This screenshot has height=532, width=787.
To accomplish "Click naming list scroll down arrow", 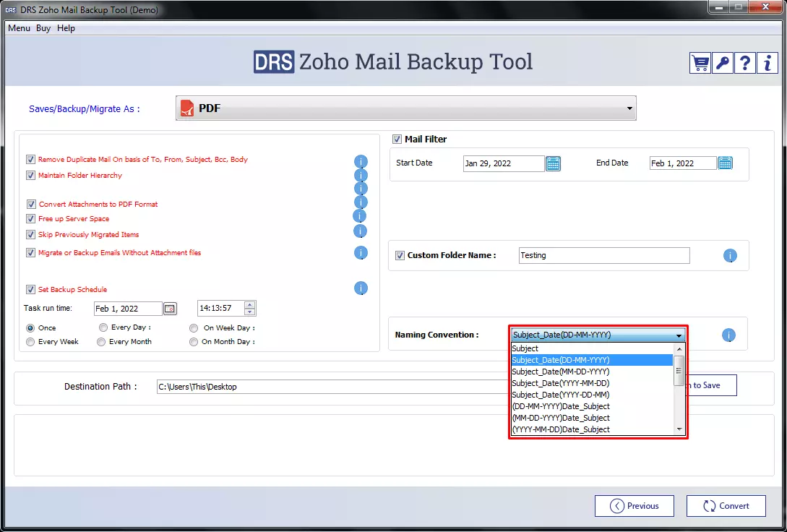I will pos(679,429).
